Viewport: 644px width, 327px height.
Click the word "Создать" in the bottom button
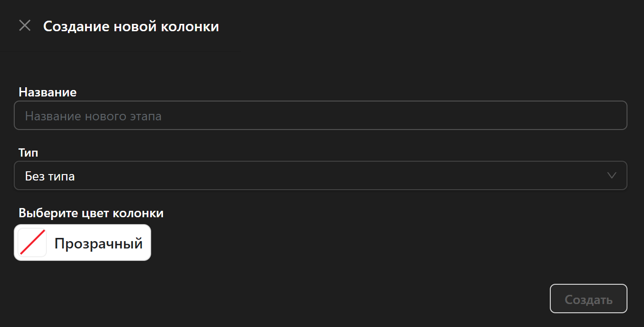[588, 299]
